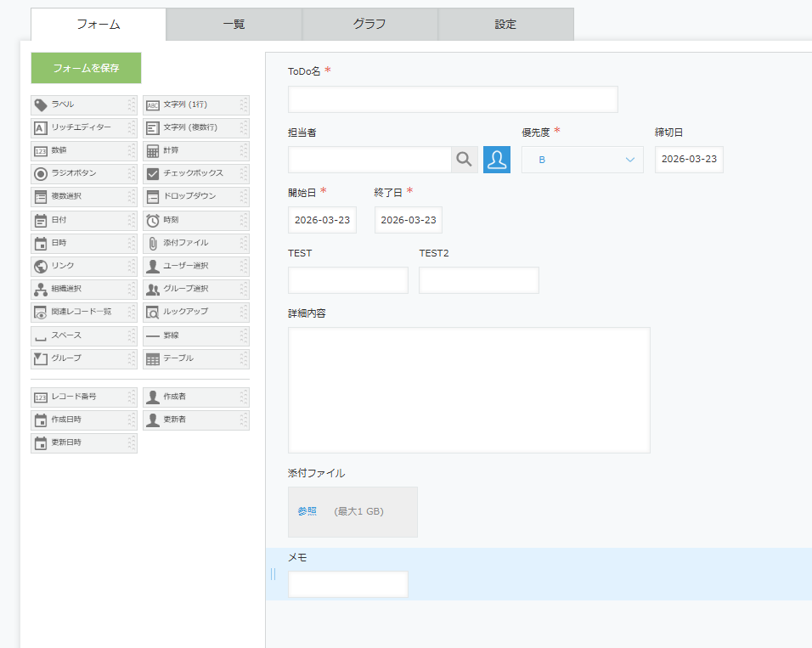Click the ToDo名 text input field

pos(452,99)
